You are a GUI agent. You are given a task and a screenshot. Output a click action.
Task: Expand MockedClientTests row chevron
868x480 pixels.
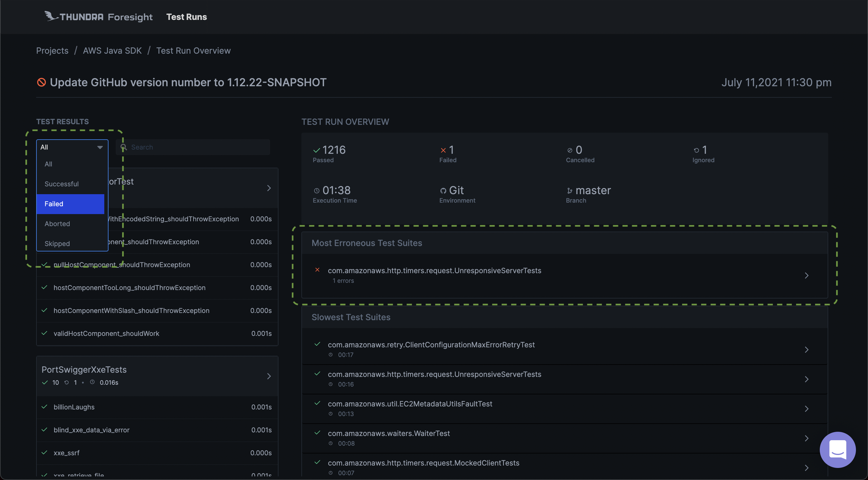click(x=806, y=468)
